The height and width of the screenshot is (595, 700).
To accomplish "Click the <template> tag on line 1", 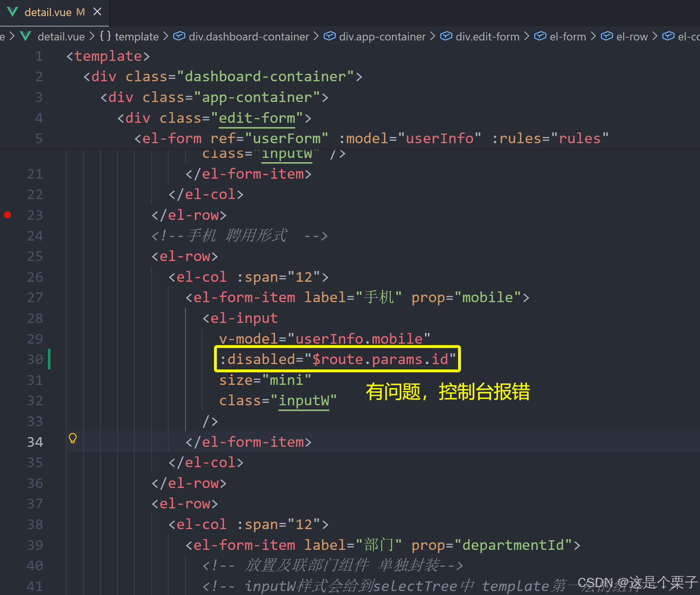I will (108, 56).
